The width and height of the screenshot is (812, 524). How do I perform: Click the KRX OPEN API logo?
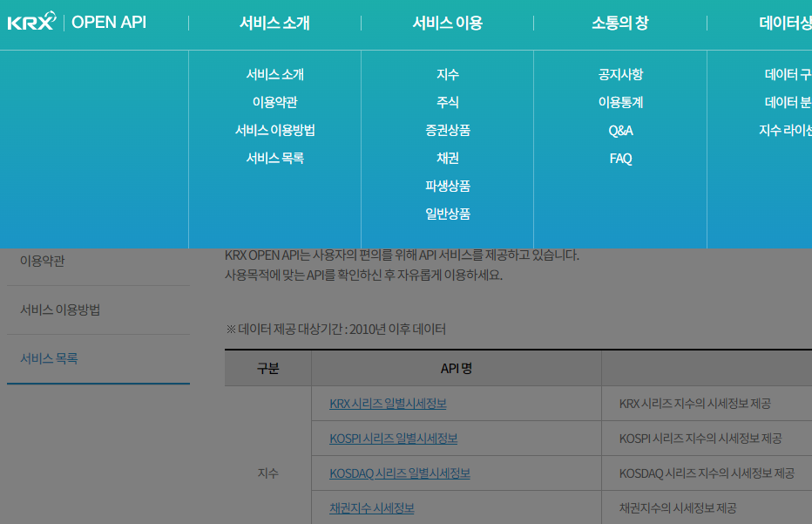(x=77, y=22)
